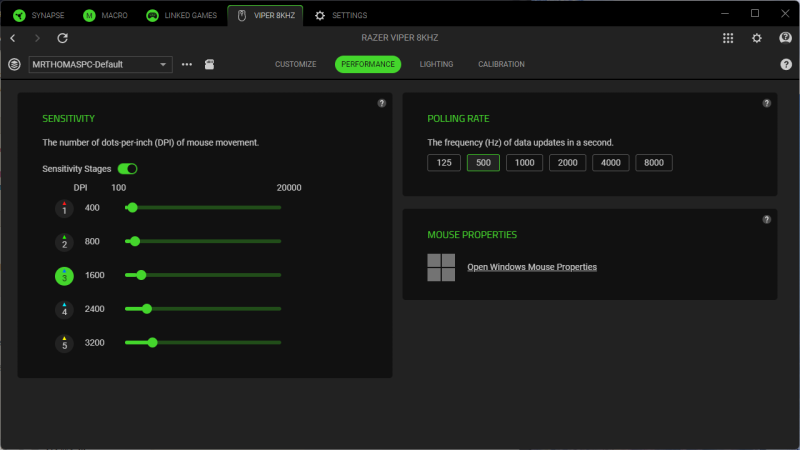Open the Calibration sub-tab
The height and width of the screenshot is (450, 800).
point(501,64)
